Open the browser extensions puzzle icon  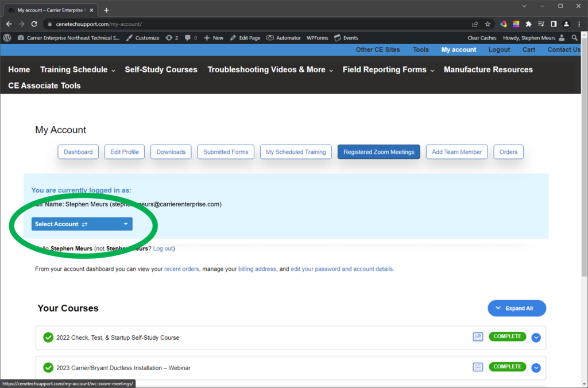click(528, 24)
